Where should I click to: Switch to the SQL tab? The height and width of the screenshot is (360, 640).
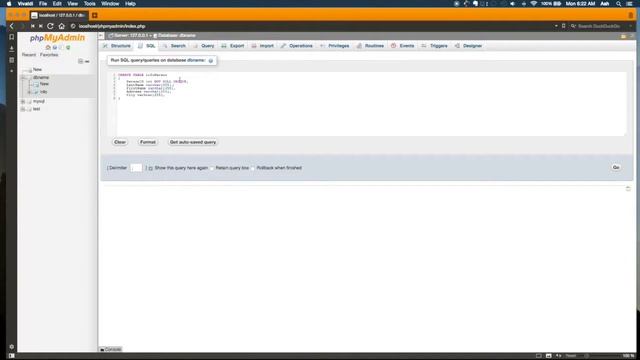click(x=147, y=46)
